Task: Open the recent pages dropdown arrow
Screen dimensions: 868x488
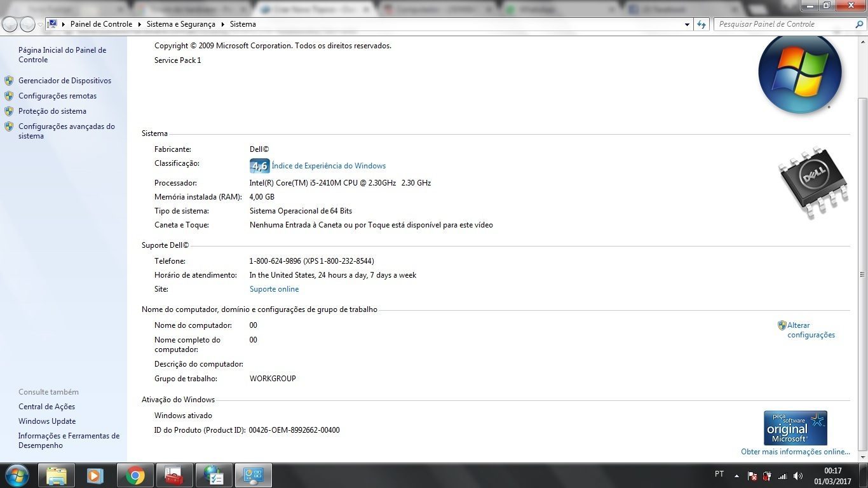Action: [41, 24]
